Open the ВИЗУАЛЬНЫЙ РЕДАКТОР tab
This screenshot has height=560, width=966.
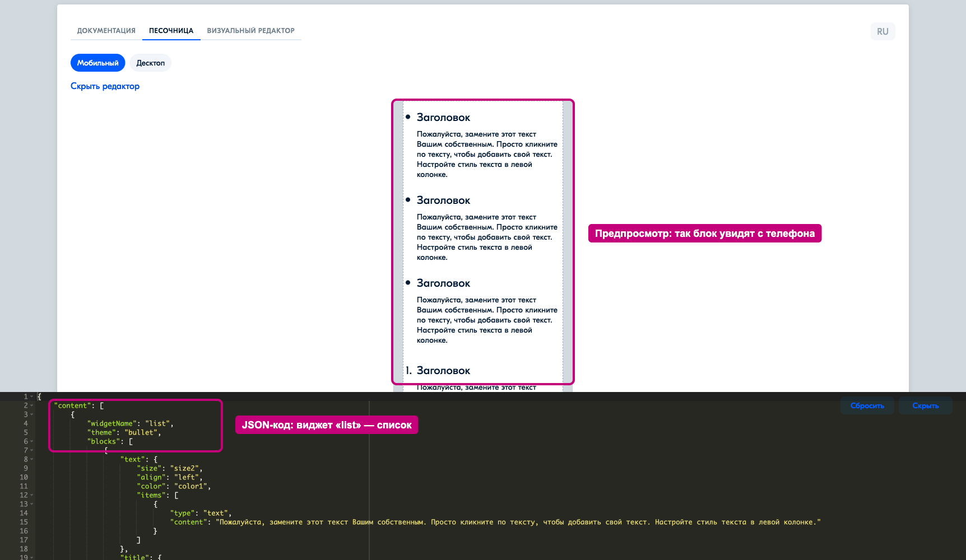(x=250, y=31)
